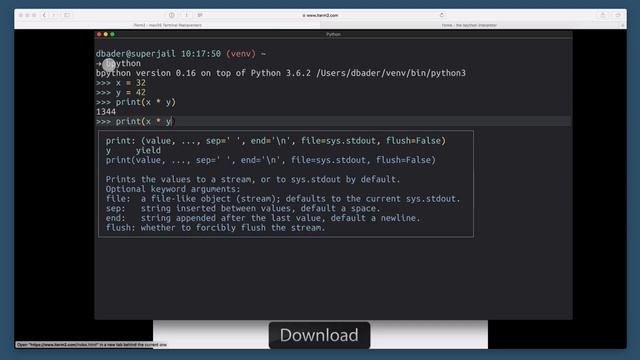Show all tabs overview in Safari
Image resolution: width=640 pixels, height=360 pixels.
(x=618, y=15)
